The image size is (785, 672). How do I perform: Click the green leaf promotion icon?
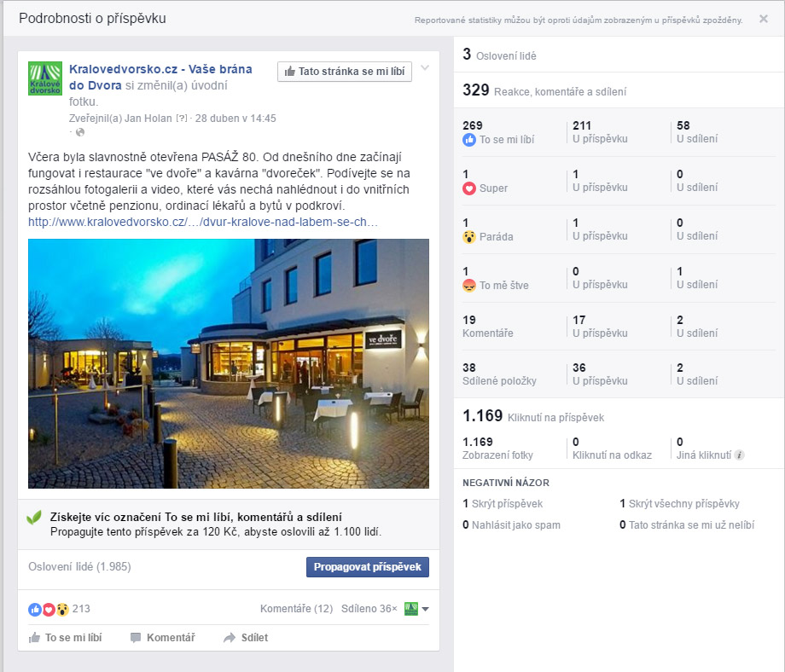pos(34,518)
